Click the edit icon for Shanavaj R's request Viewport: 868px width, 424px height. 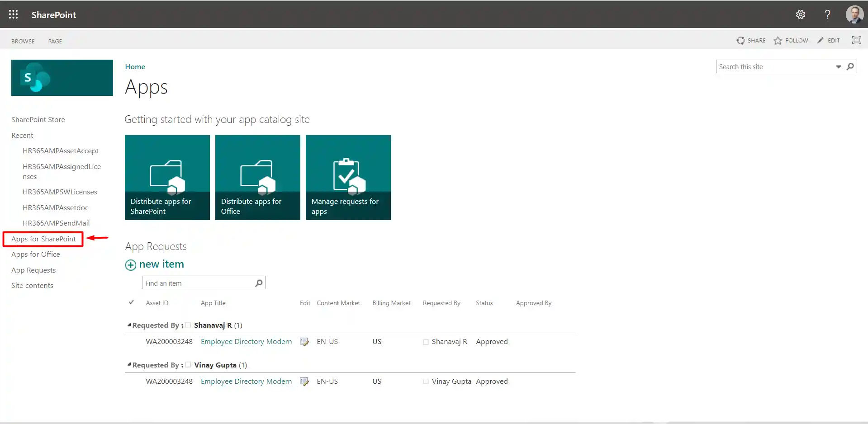[x=304, y=342]
